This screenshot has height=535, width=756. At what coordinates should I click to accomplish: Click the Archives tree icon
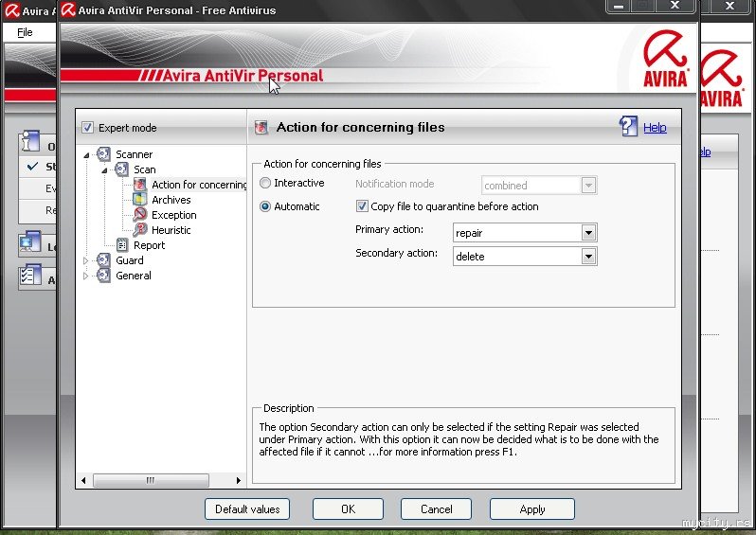click(x=139, y=200)
